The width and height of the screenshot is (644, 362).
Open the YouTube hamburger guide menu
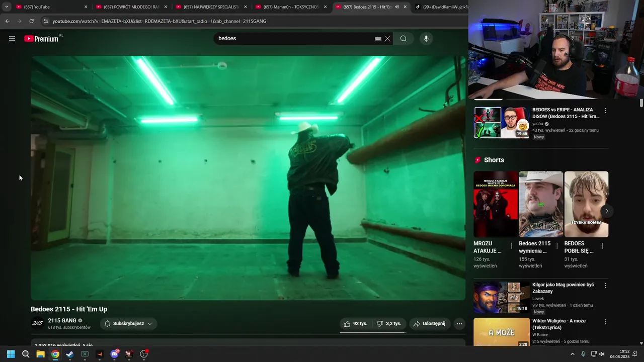pos(12,39)
